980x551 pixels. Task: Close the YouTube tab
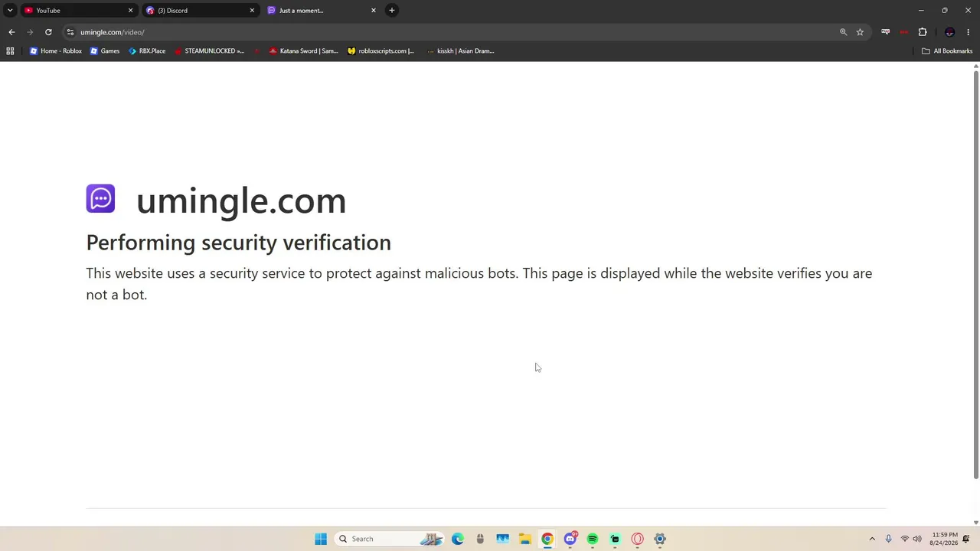130,10
